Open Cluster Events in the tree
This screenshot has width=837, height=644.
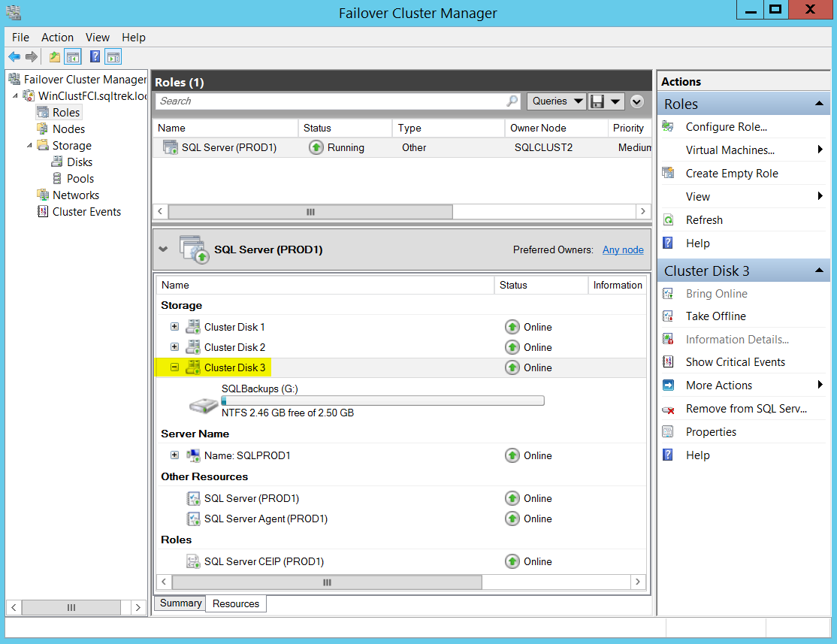[x=86, y=212]
